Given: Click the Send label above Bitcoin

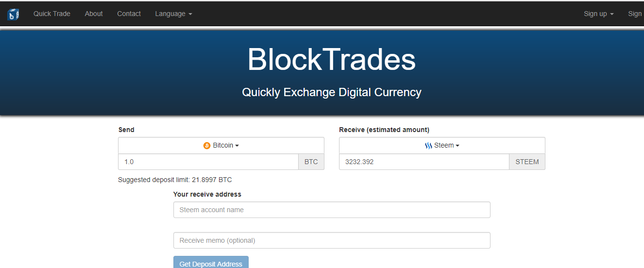Looking at the screenshot, I should click(126, 130).
